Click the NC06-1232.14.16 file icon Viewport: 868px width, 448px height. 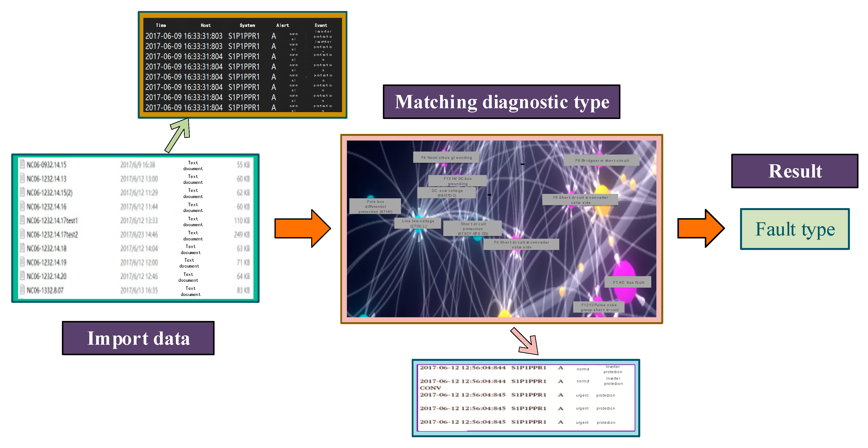pyautogui.click(x=22, y=206)
